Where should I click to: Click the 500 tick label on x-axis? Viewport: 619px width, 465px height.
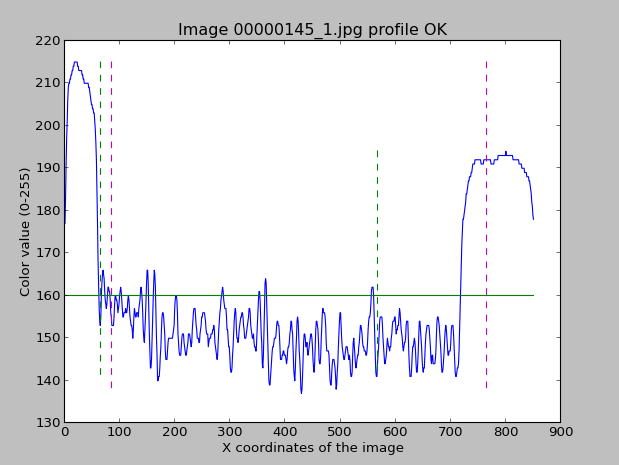(340, 432)
